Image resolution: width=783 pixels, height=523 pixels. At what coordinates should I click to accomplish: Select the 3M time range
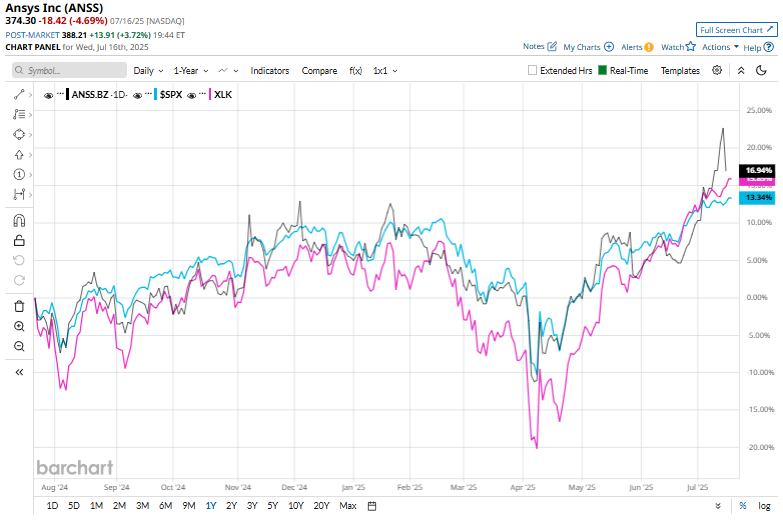click(143, 506)
